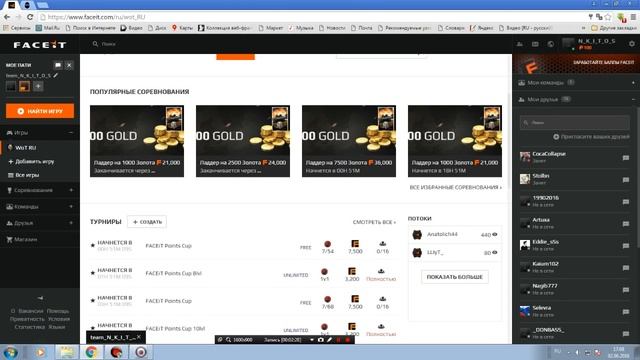Open the Карты bookmark
This screenshot has width=640, height=360.
(182, 28)
